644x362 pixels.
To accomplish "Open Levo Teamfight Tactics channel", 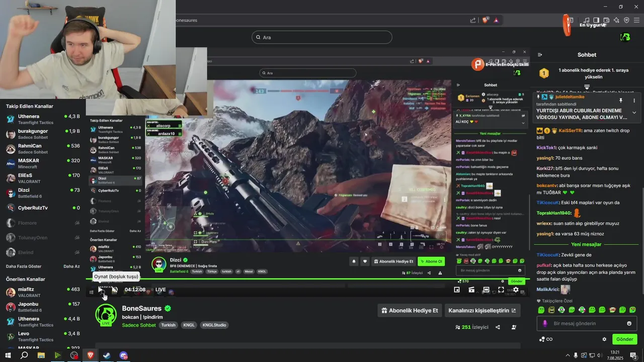I will coord(43,336).
